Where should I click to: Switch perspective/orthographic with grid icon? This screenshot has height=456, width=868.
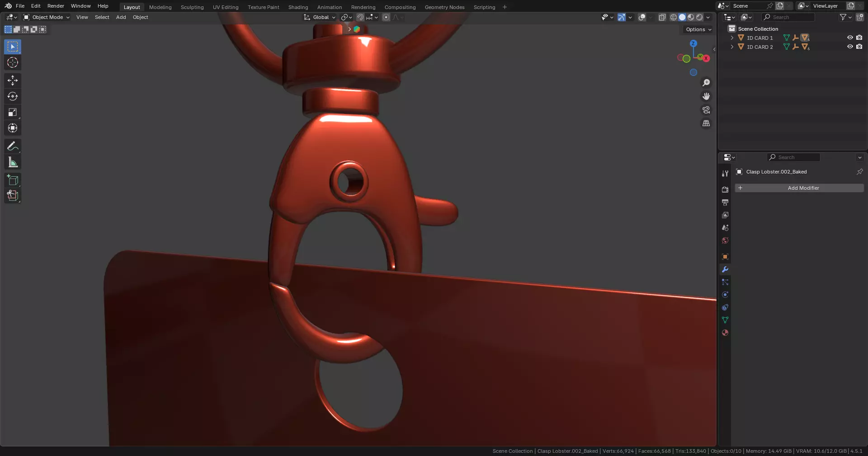(x=706, y=123)
